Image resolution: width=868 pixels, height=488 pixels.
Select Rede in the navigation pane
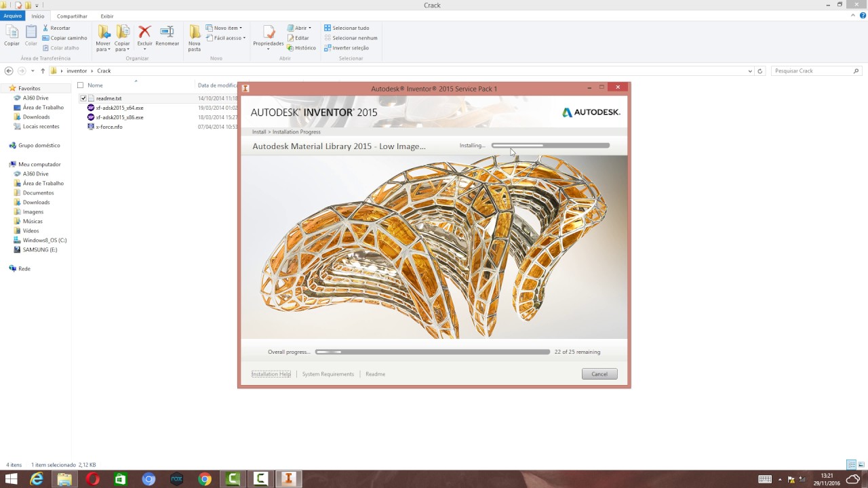tap(24, 269)
